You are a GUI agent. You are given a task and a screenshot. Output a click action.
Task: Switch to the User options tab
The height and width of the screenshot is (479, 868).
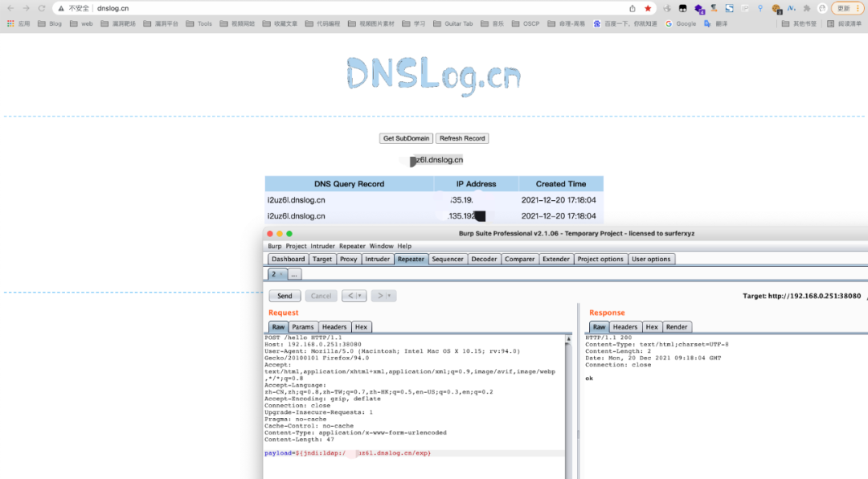coord(651,259)
